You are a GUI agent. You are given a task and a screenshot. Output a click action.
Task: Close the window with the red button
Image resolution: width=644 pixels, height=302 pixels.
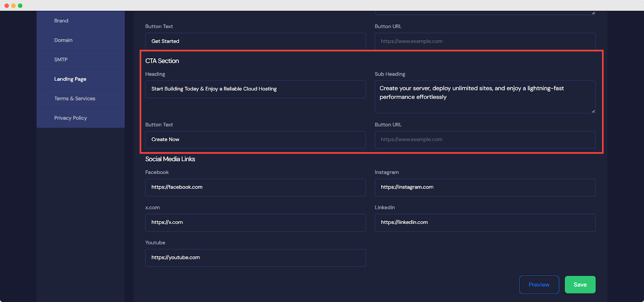coord(6,6)
